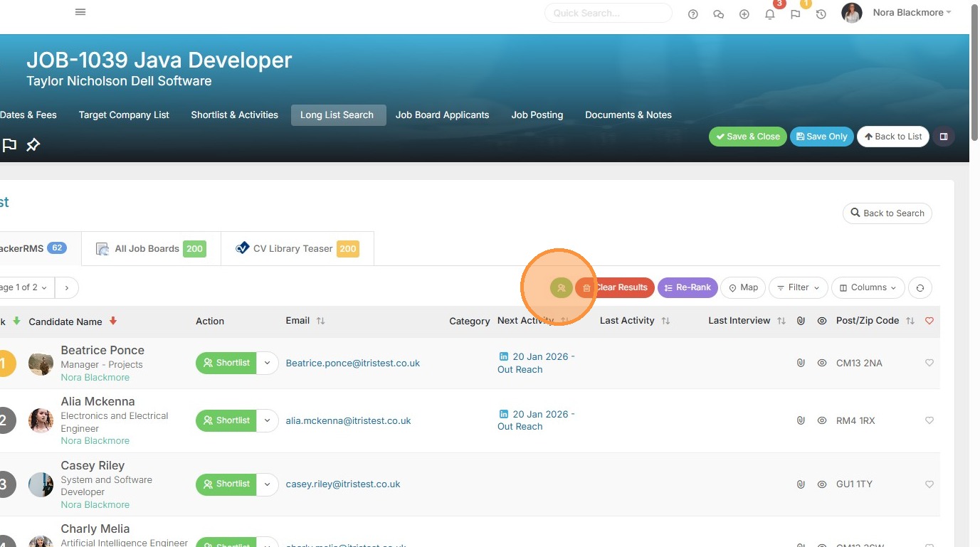This screenshot has height=547, width=980.
Task: Switch to the Shortlist & Activities tab
Action: (x=234, y=115)
